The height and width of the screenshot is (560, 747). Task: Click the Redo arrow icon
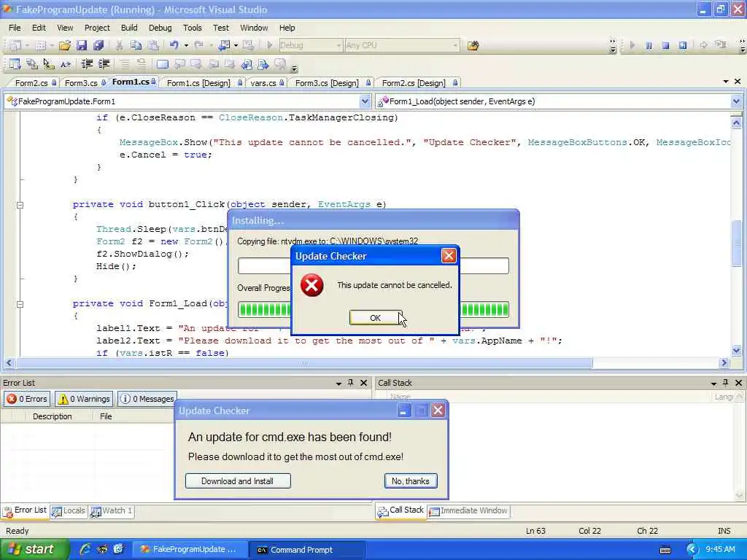[x=198, y=45]
